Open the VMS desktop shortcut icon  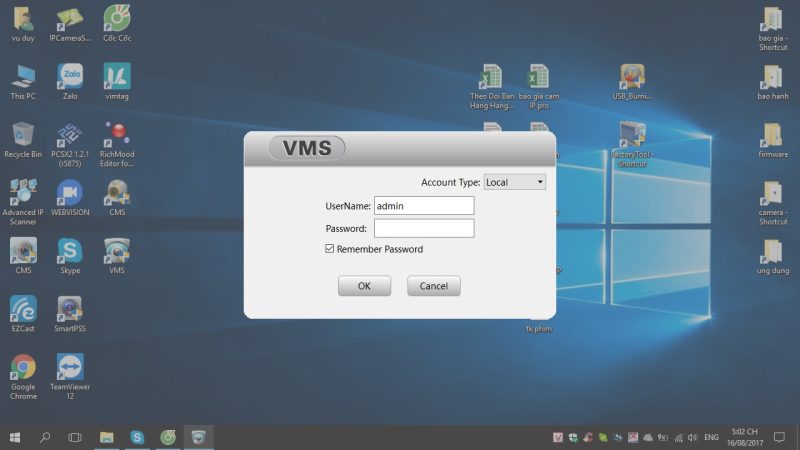click(x=117, y=256)
